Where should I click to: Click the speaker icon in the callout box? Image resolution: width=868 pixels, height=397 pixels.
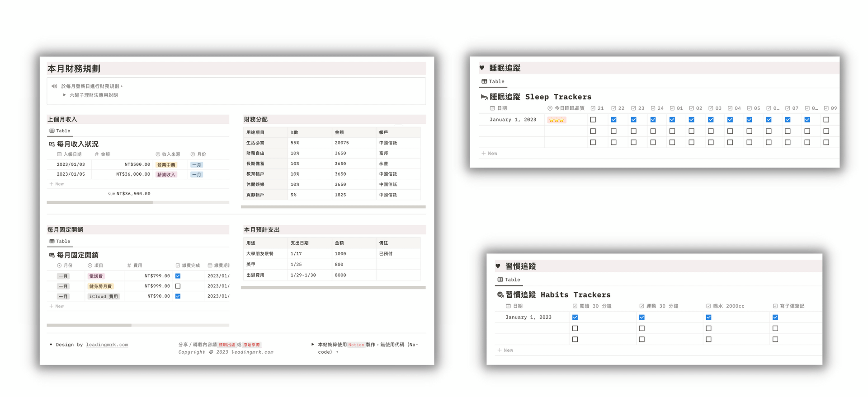tap(54, 86)
